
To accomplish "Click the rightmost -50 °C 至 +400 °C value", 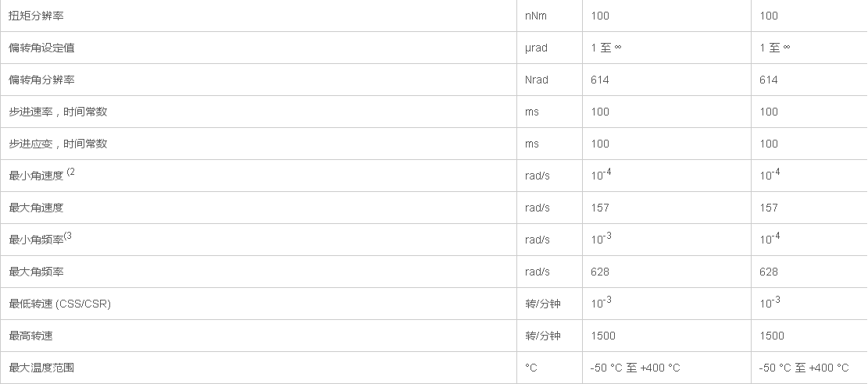I will pyautogui.click(x=803, y=368).
